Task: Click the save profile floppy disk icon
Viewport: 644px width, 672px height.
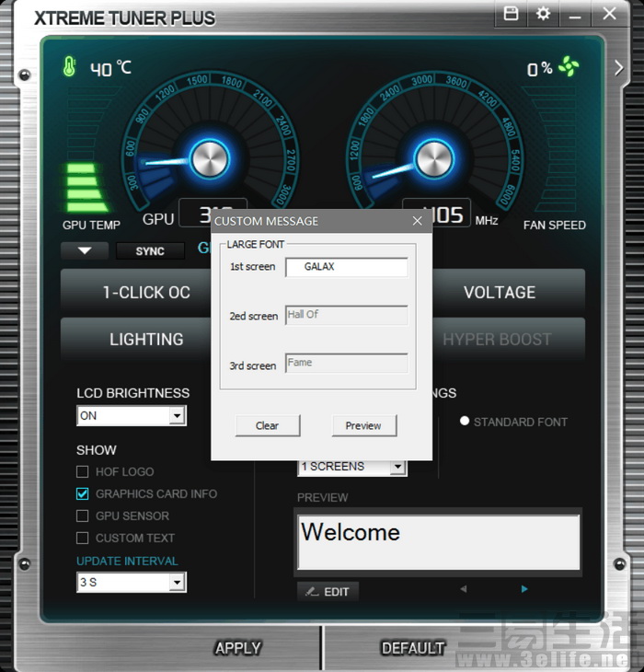Action: pyautogui.click(x=511, y=14)
